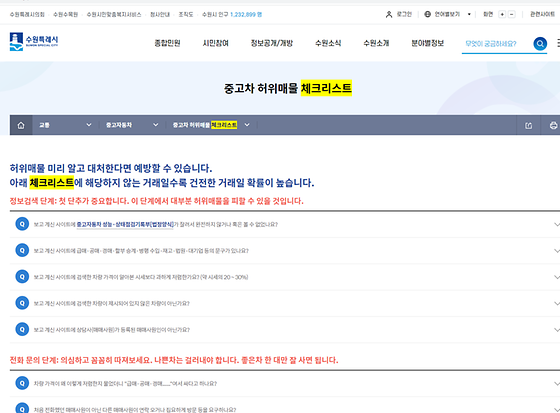Open the 분야별정보 main menu

[x=428, y=43]
